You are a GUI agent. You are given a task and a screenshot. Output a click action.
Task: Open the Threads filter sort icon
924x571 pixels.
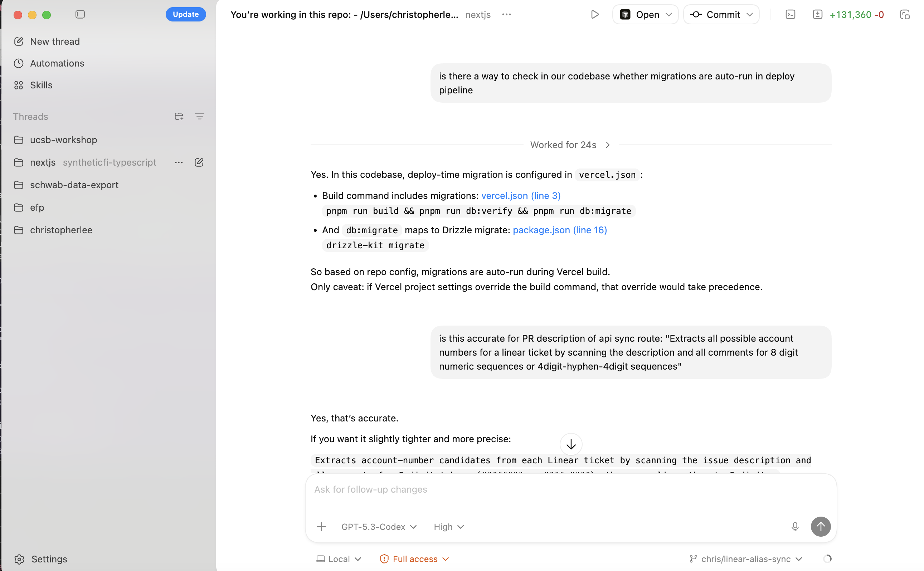[199, 116]
